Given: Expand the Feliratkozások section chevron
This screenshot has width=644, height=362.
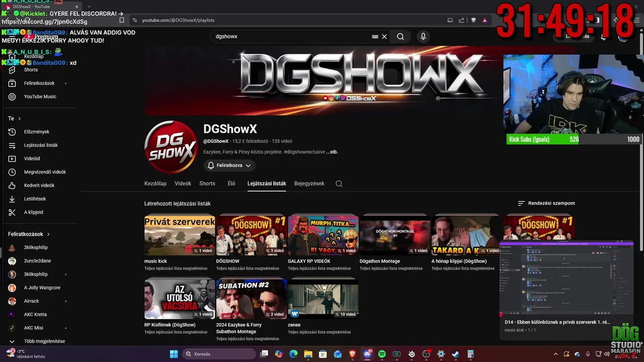Looking at the screenshot, I should pos(48,234).
